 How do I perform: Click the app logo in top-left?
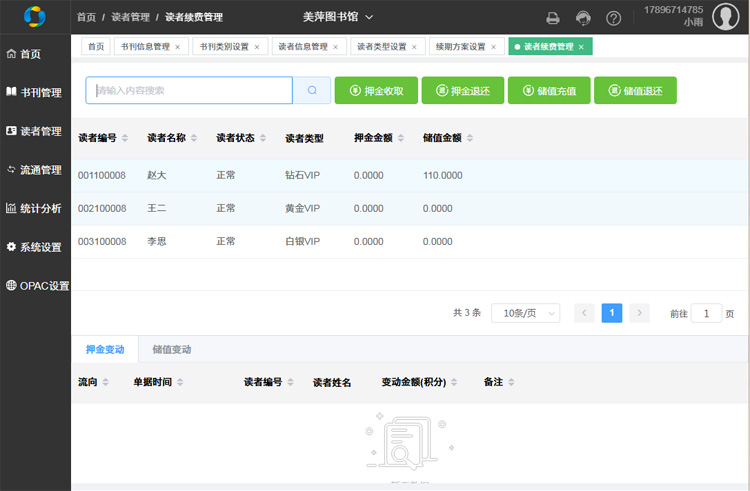35,17
